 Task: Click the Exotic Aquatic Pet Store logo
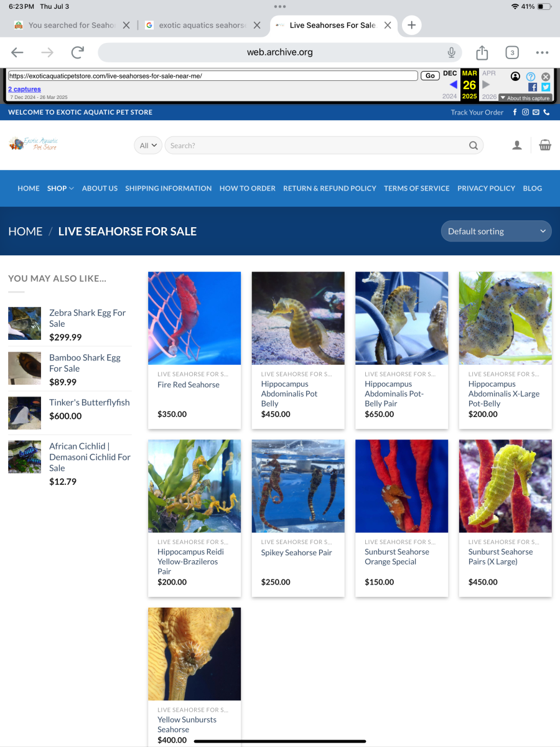34,144
